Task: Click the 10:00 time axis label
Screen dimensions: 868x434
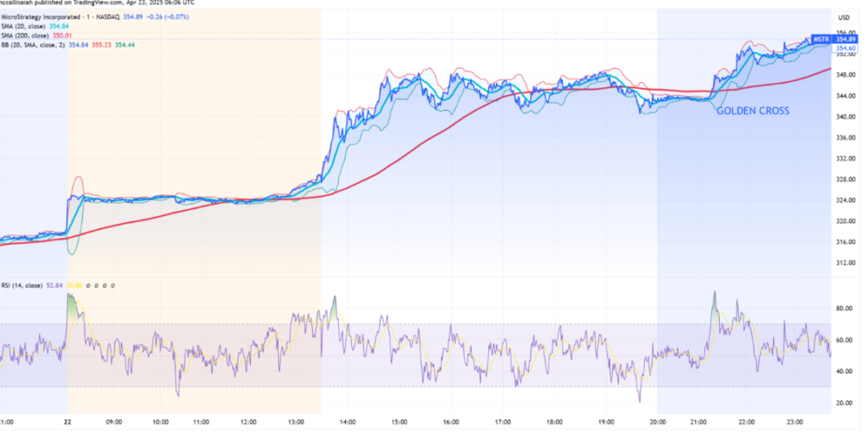Action: (161, 422)
